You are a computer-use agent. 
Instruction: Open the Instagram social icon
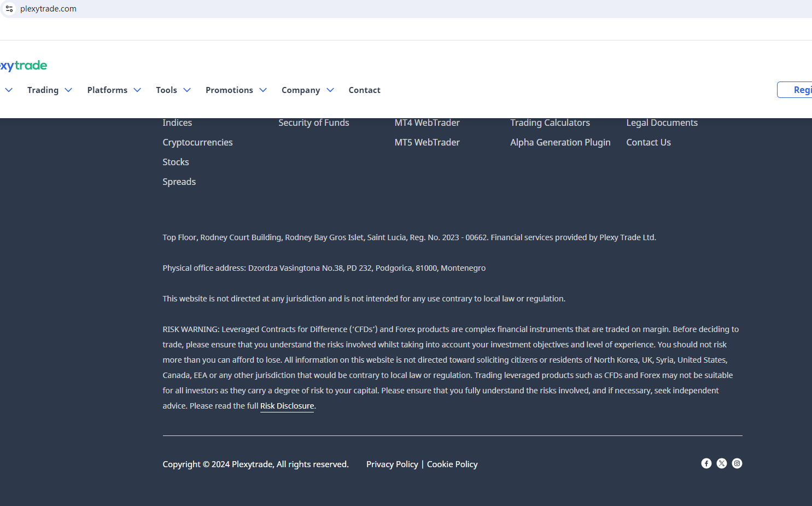[737, 463]
